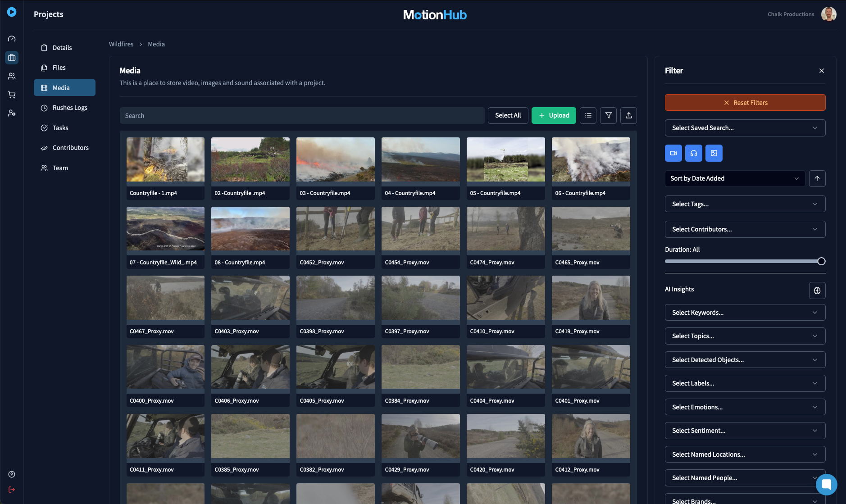Screen dimensions: 846x504
Task: Open 07 - Countryfile_Wild_.mp4 thumbnail
Action: [x=165, y=229]
